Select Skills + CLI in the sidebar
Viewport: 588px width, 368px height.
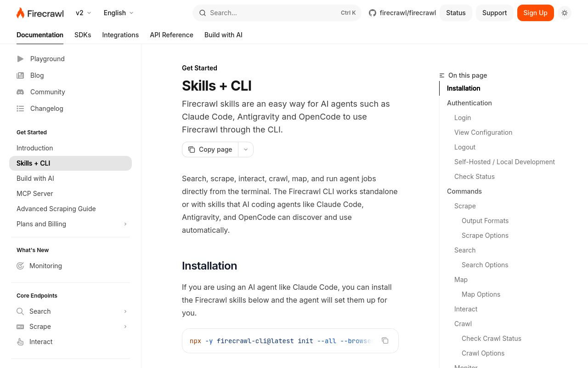click(70, 163)
